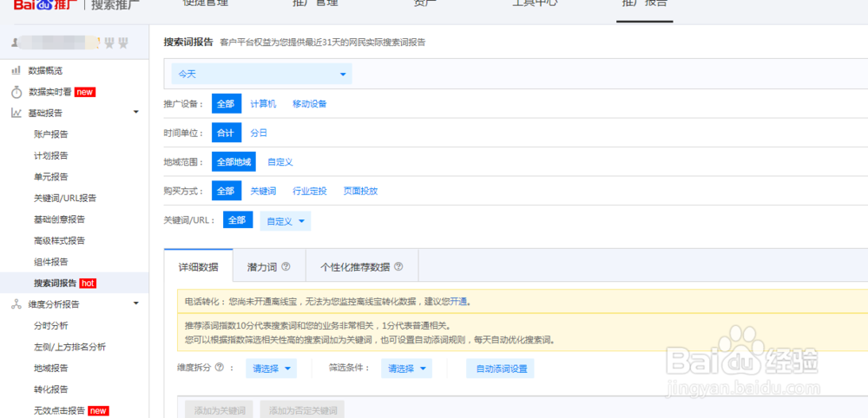Click 搜索推广 header label

coord(115,5)
